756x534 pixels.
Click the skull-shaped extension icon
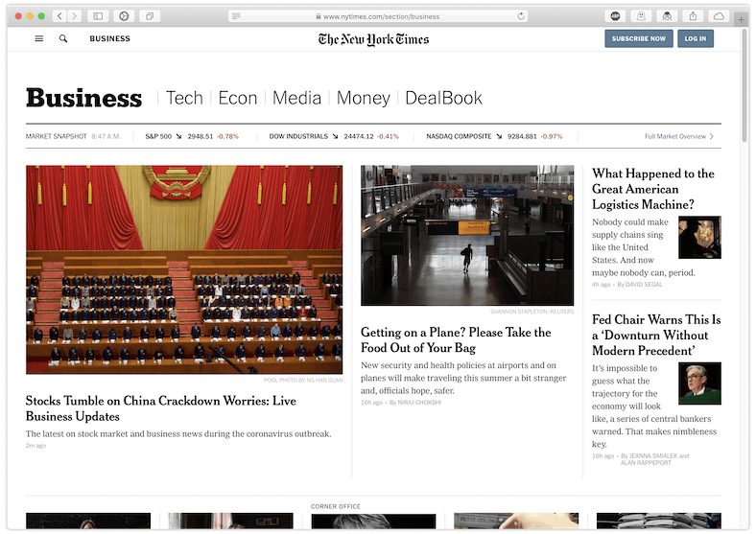(x=668, y=16)
